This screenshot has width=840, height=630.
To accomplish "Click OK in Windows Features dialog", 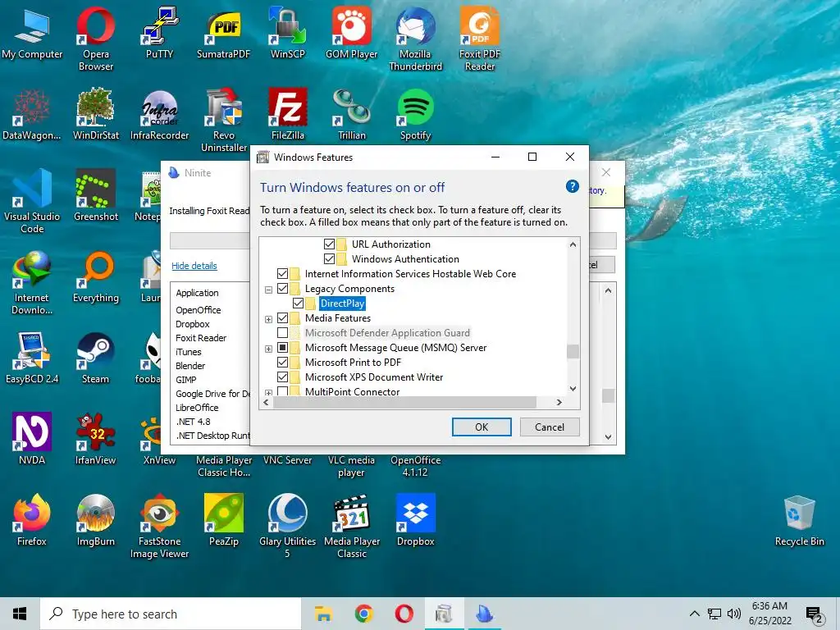I will pyautogui.click(x=482, y=427).
